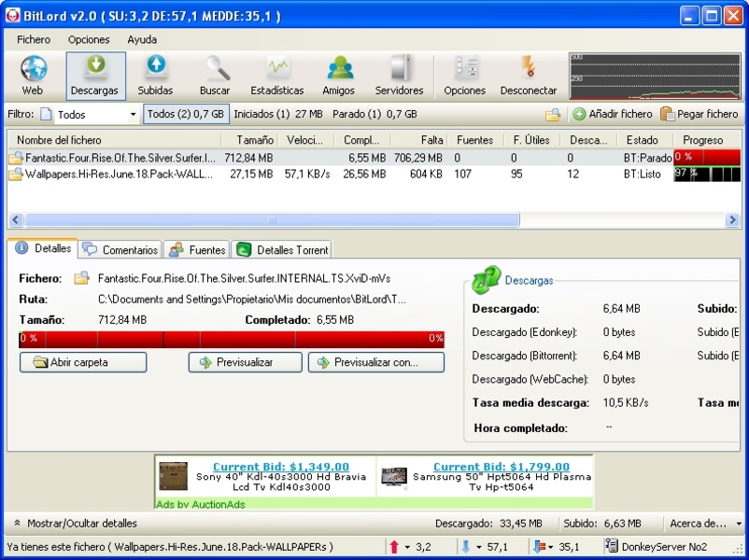
Task: Open the Opciones menu in menu bar
Action: [x=89, y=39]
